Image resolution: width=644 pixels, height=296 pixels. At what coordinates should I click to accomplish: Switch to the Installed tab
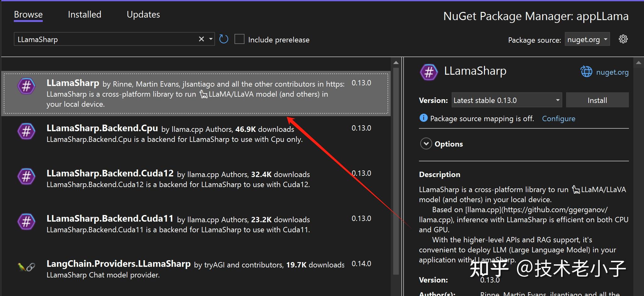point(85,14)
